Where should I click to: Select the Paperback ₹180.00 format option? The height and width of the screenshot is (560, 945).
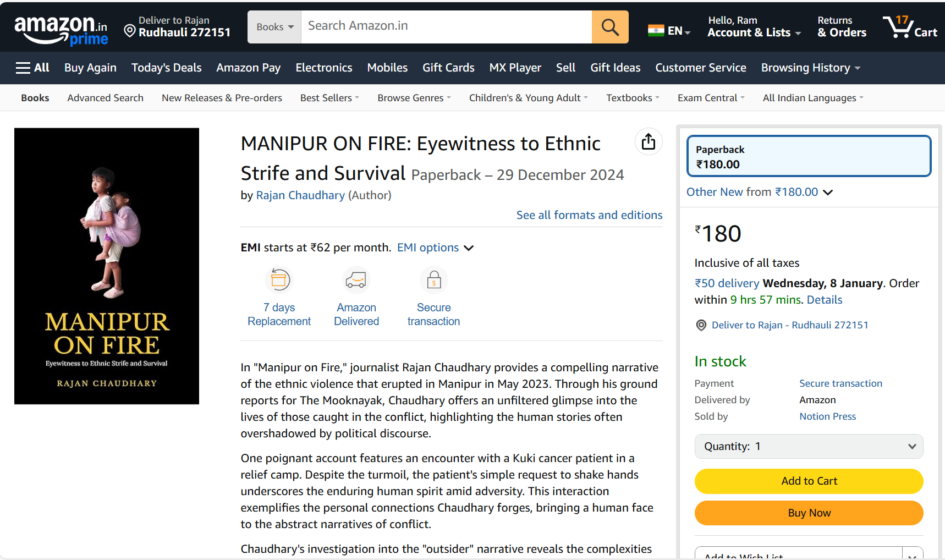pyautogui.click(x=809, y=156)
